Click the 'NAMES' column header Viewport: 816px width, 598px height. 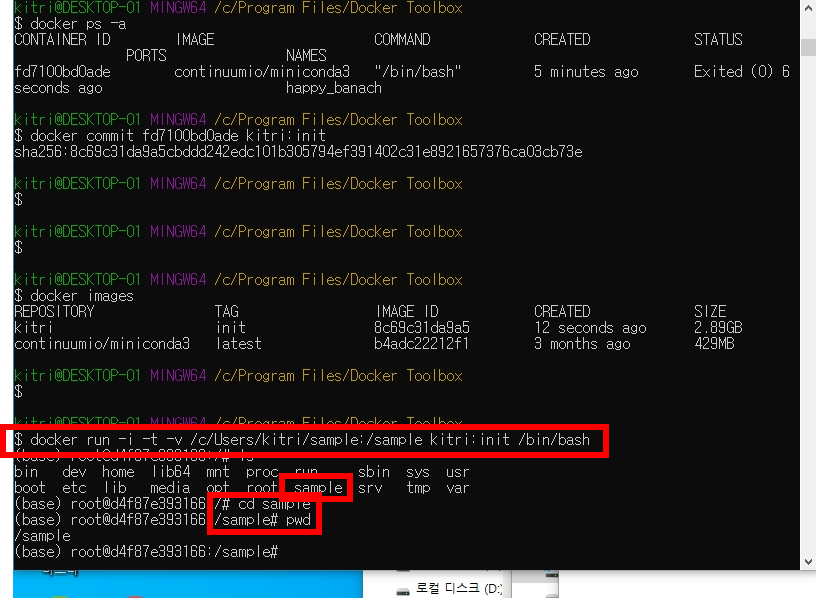click(x=306, y=56)
